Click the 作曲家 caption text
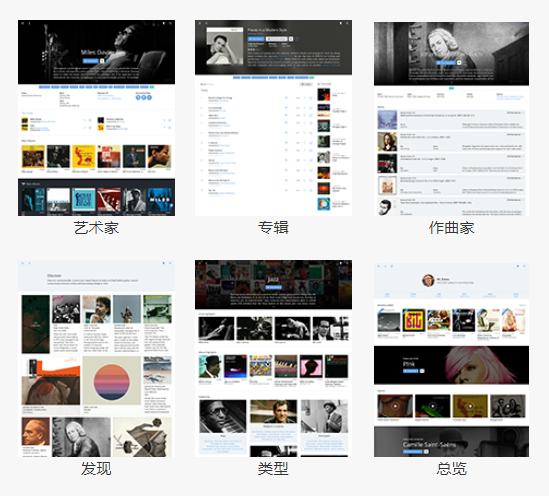The image size is (549, 496). (452, 228)
